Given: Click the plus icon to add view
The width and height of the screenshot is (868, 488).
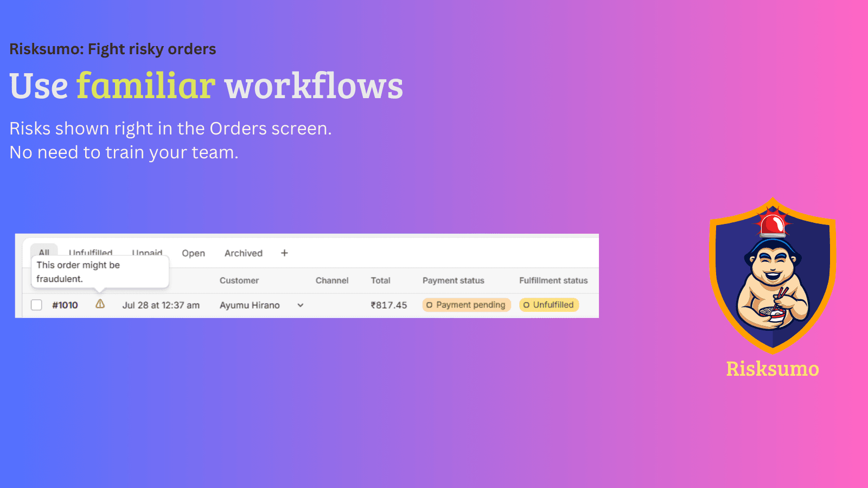Looking at the screenshot, I should 284,253.
